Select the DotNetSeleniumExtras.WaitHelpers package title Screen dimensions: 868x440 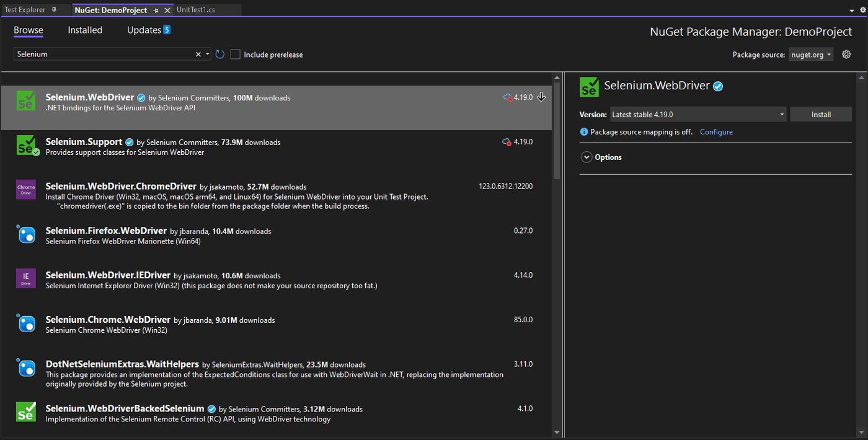pyautogui.click(x=122, y=364)
